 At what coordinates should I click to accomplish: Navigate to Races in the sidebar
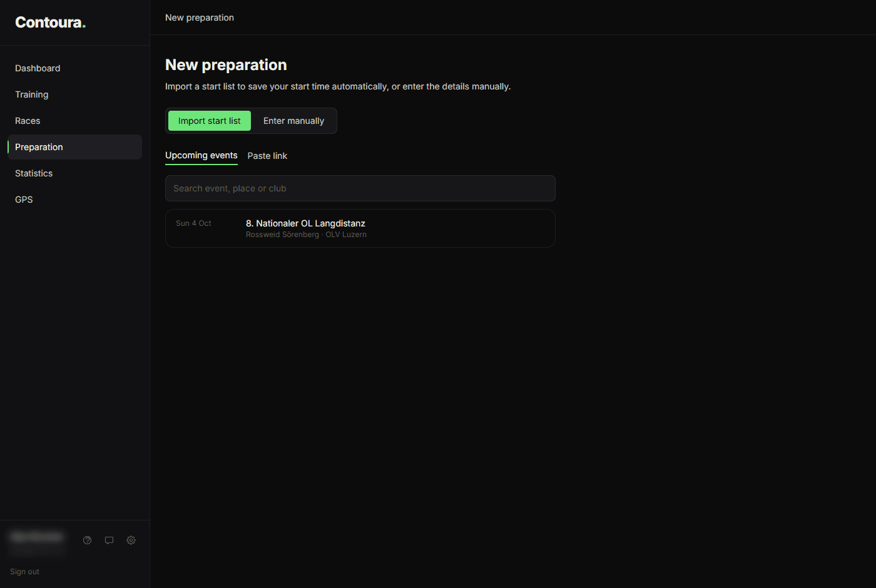75,121
